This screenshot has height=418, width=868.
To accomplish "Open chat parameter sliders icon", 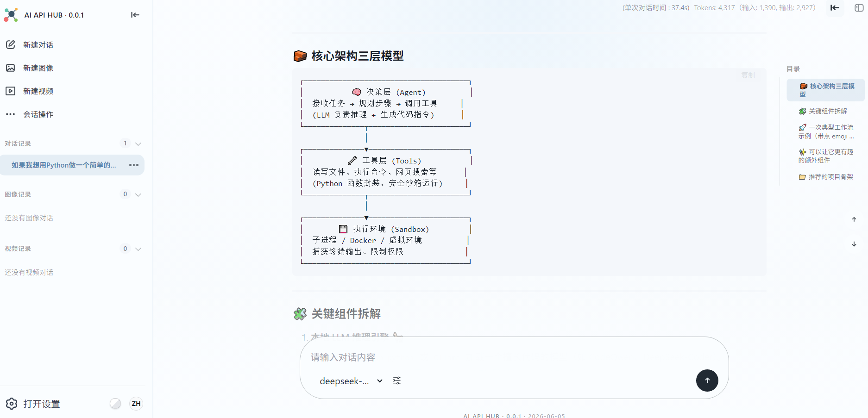I will click(397, 381).
